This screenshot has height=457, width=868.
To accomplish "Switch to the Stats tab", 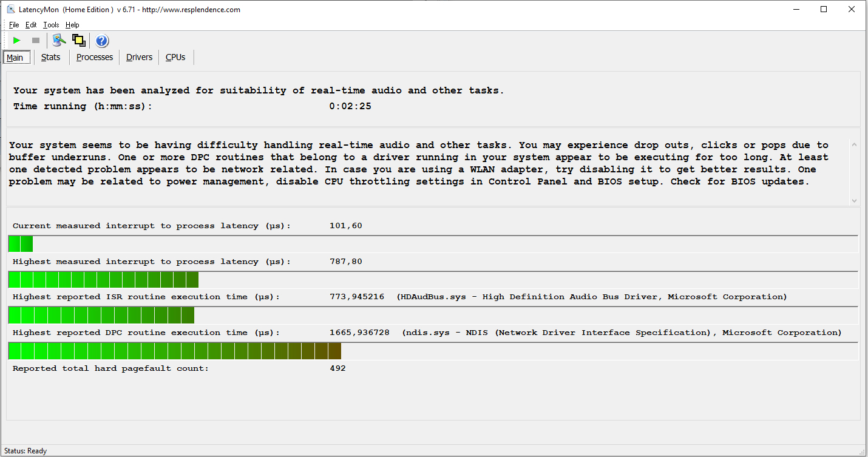I will point(51,57).
